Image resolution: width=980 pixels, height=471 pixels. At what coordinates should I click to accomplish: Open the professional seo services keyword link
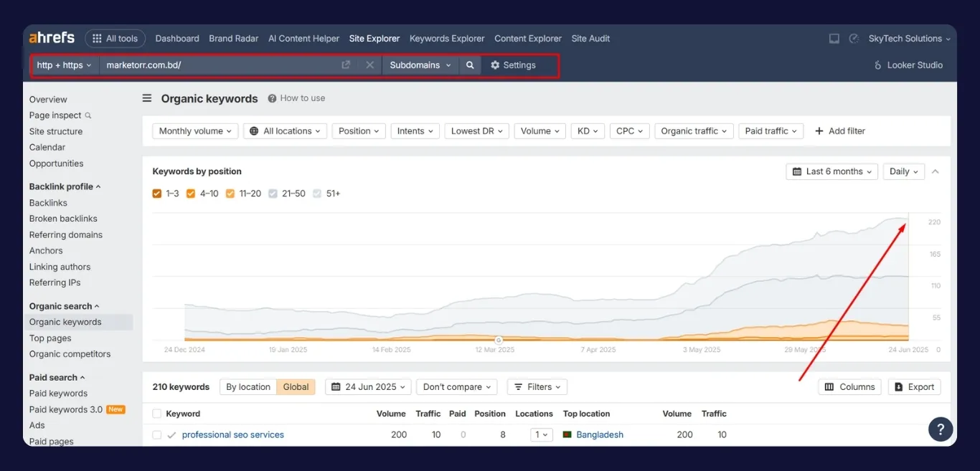click(x=233, y=435)
